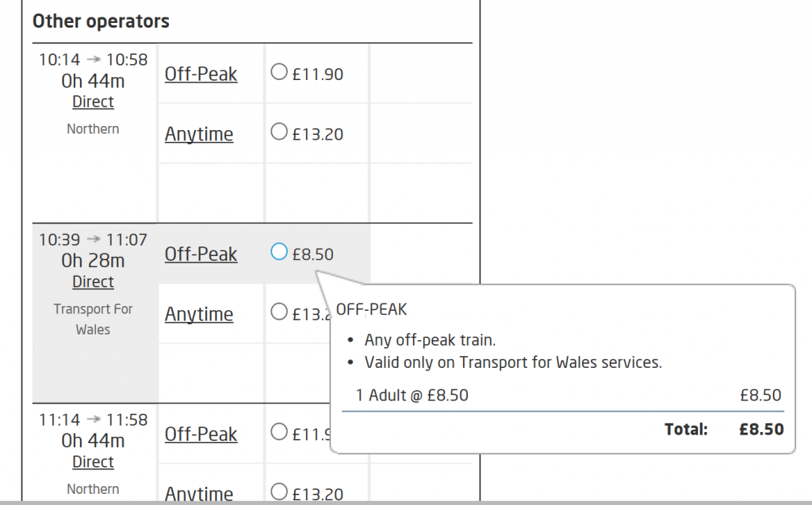
Task: Select the £11.90 Off-Peak fare radio button
Action: 278,71
